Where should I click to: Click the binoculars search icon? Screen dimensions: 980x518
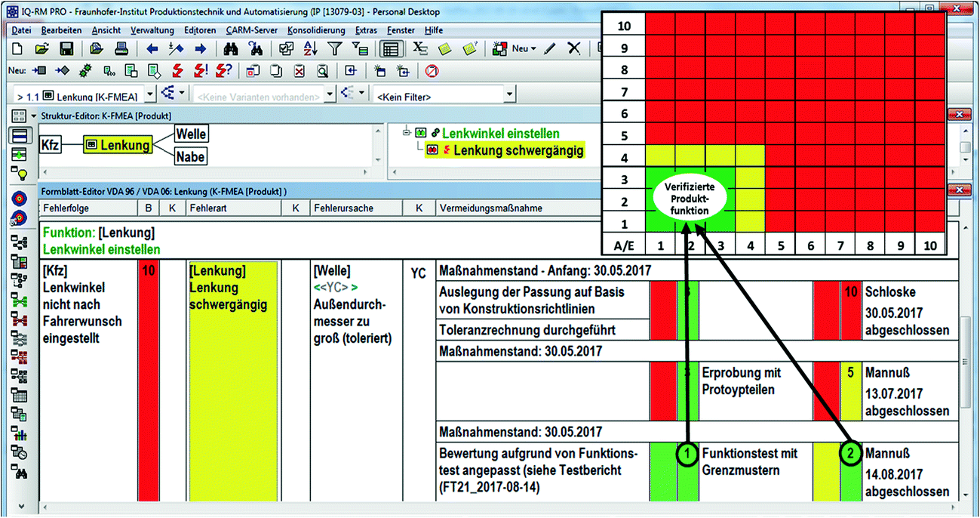232,49
